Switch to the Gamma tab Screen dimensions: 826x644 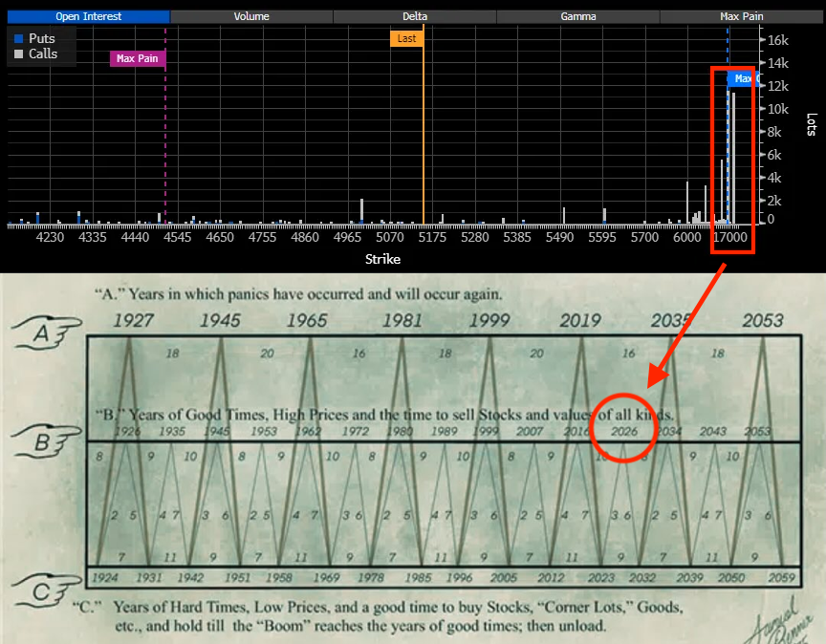click(x=577, y=16)
